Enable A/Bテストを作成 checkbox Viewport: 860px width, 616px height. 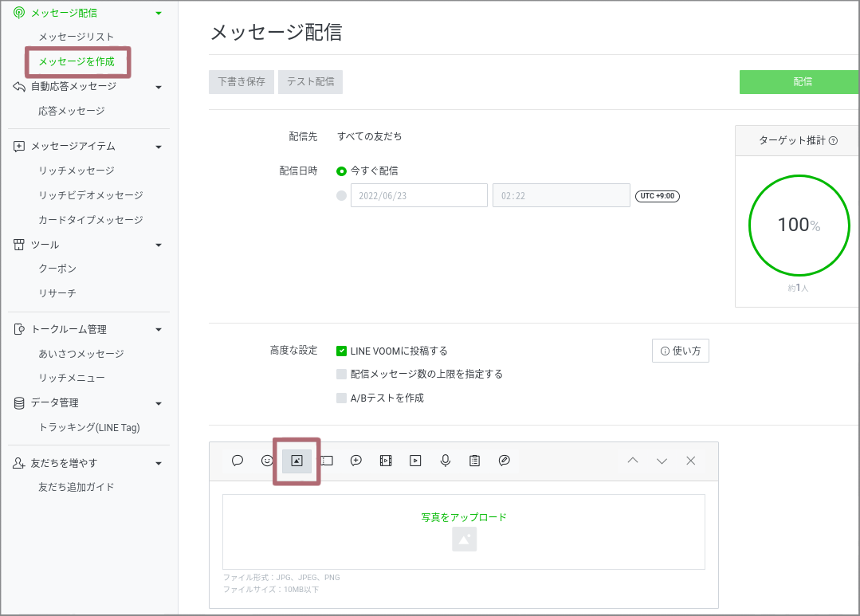[x=342, y=398]
